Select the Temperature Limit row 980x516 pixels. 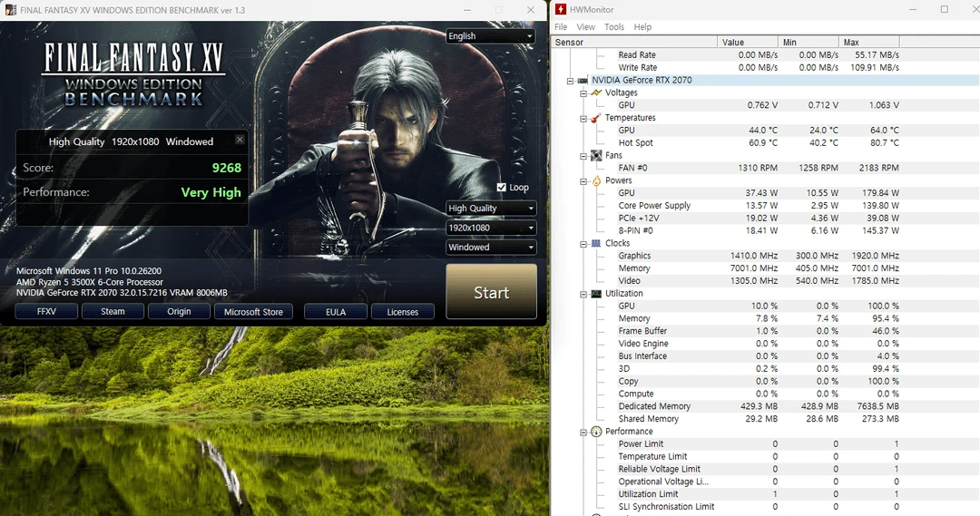(x=758, y=457)
